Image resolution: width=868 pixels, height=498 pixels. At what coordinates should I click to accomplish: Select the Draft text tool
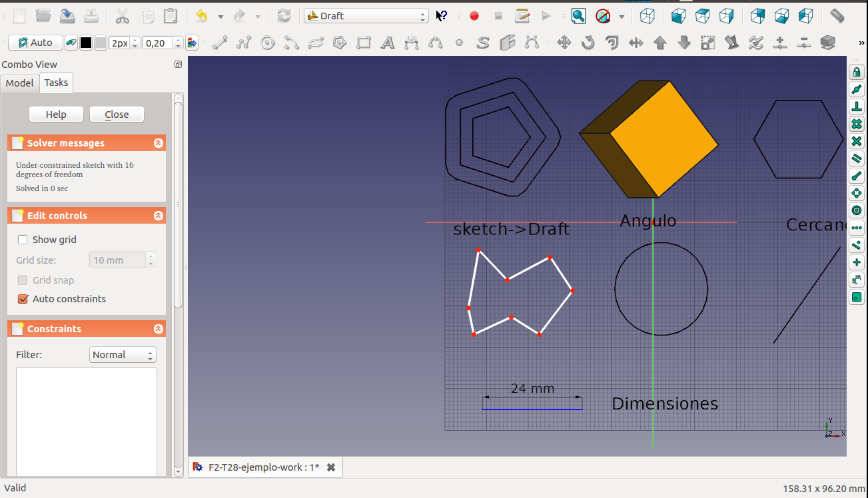[x=388, y=43]
